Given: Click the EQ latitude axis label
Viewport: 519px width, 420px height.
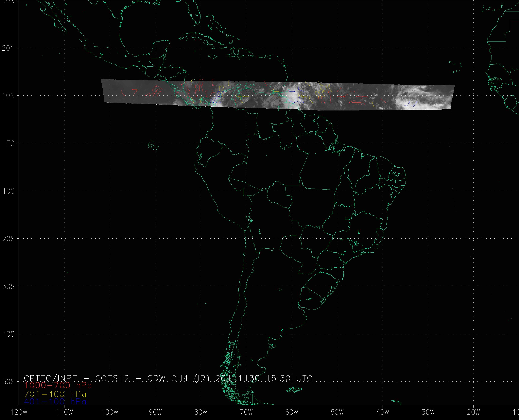Looking at the screenshot, I should pyautogui.click(x=10, y=143).
